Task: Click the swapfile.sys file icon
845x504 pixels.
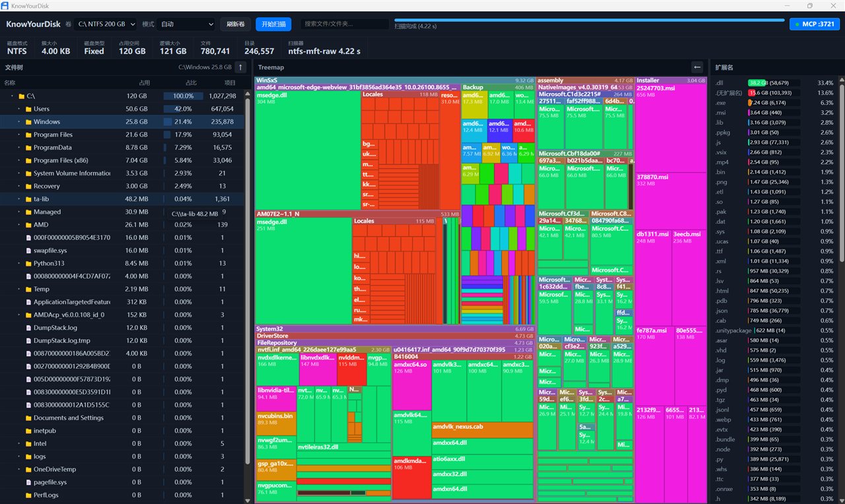Action: point(28,251)
